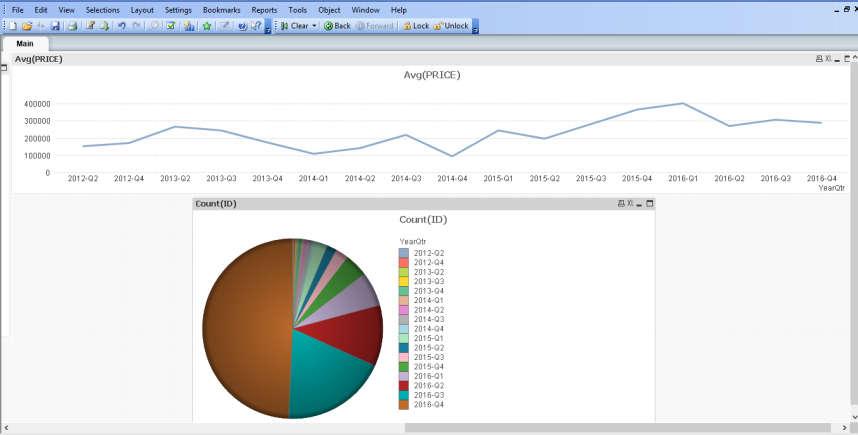
Task: Open the Edit menu
Action: click(40, 10)
